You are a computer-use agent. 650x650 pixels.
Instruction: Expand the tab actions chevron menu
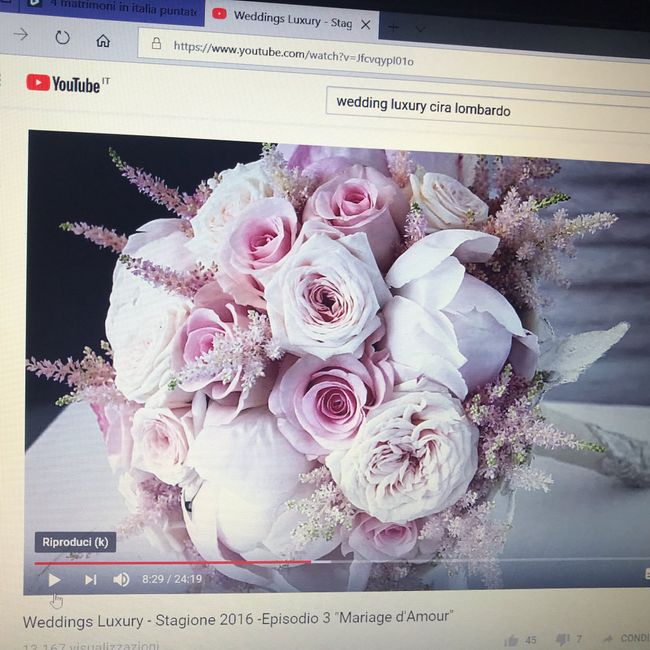tap(420, 28)
